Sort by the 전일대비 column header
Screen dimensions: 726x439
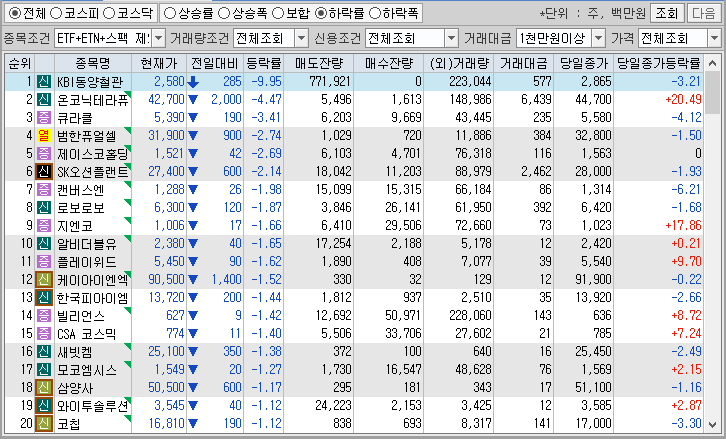215,63
